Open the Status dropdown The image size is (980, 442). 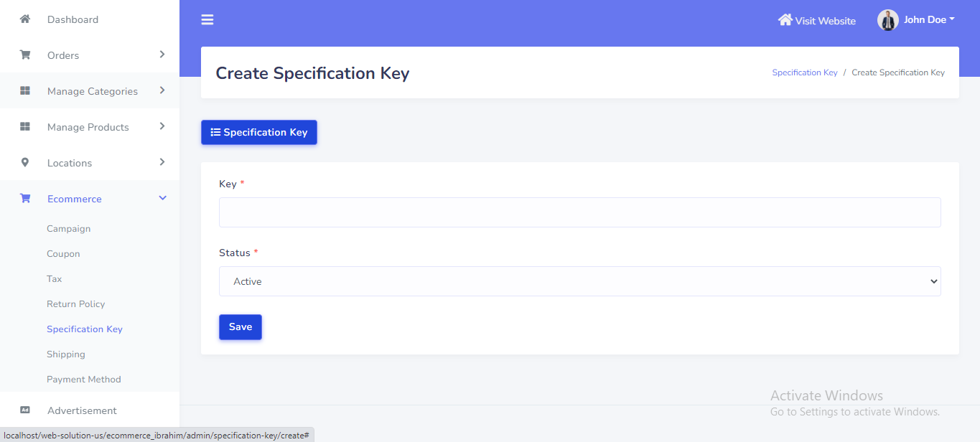pyautogui.click(x=579, y=281)
